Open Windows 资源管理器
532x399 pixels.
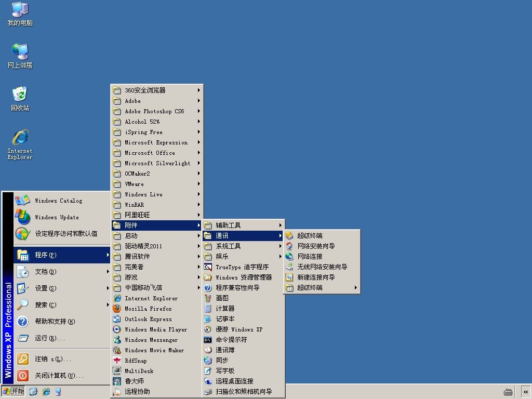243,277
